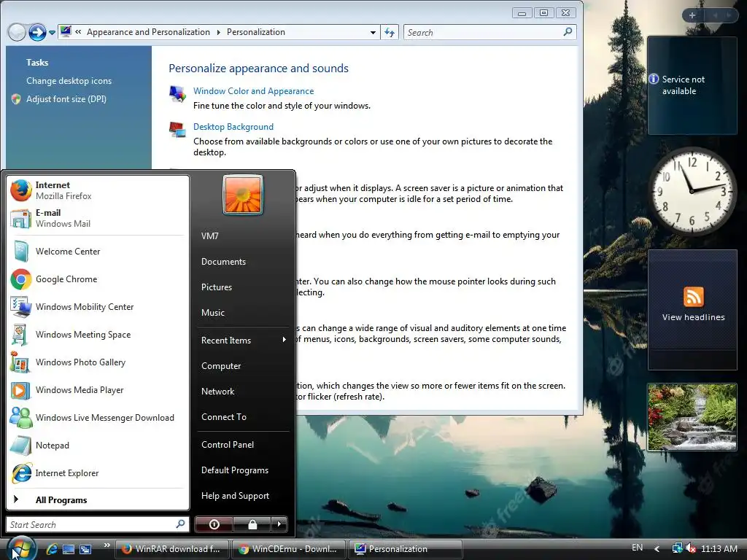Click Appearance and Personalization breadcrumb
The width and height of the screenshot is (747, 560).
[x=148, y=32]
